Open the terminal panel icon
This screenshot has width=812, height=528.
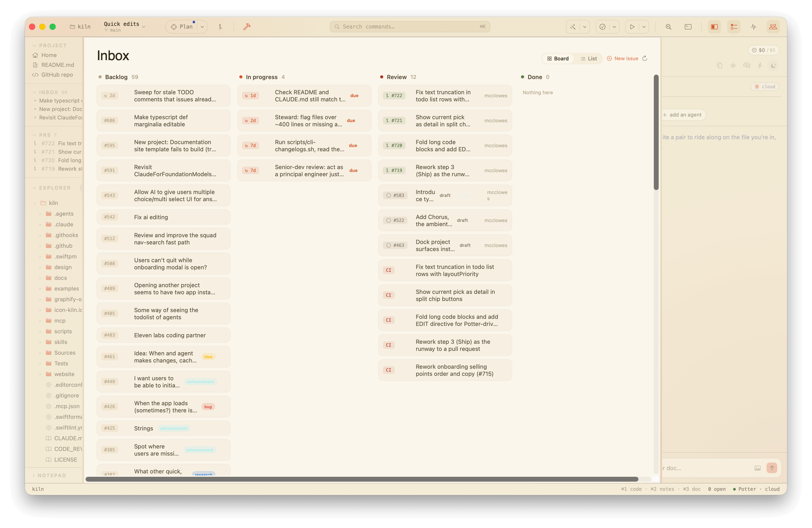point(688,27)
